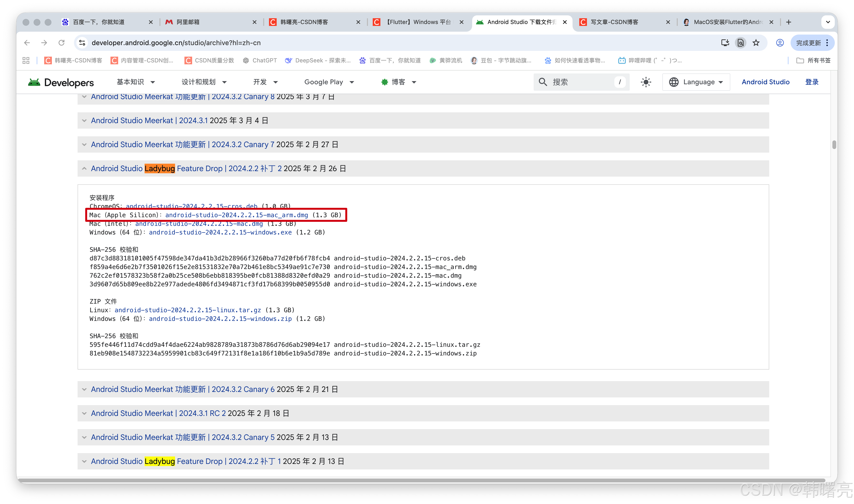
Task: Download android-studio-2024.2.2.15-windows.zip
Action: [x=220, y=319]
